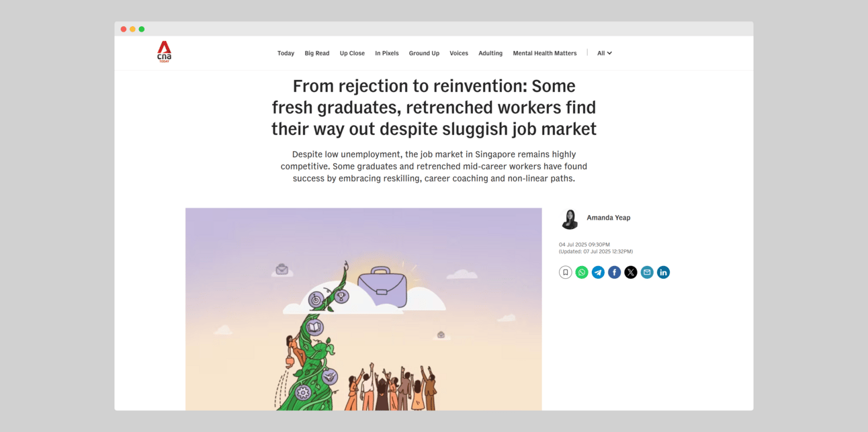Open the Big Read section

317,53
